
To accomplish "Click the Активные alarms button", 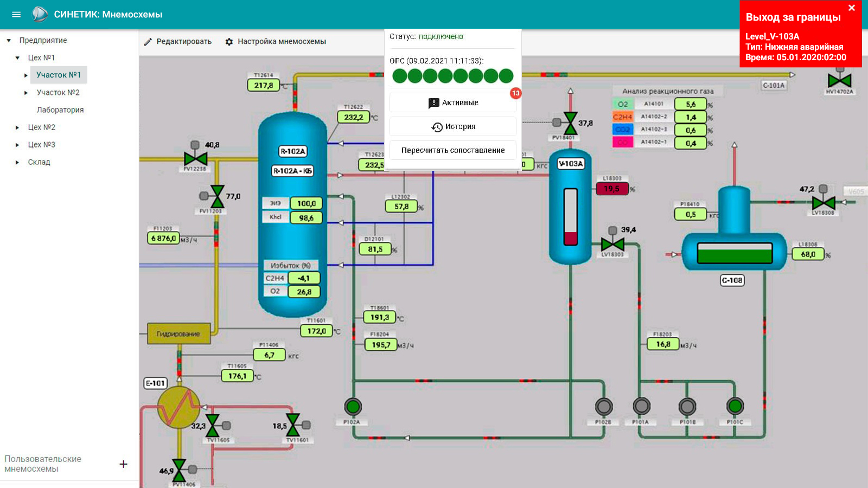I will pyautogui.click(x=453, y=102).
